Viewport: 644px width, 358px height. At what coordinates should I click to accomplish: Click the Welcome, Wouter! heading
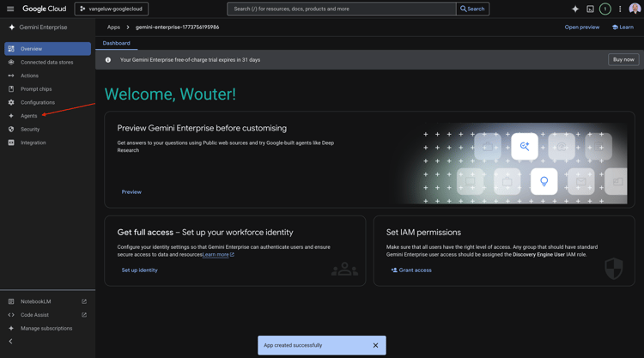coord(170,94)
